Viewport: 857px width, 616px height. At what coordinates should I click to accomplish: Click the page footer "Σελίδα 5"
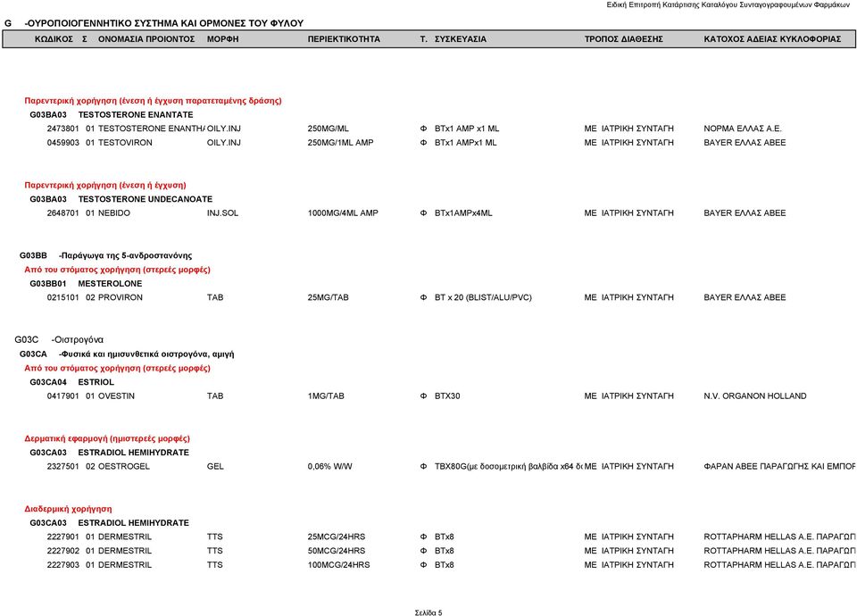[428, 612]
